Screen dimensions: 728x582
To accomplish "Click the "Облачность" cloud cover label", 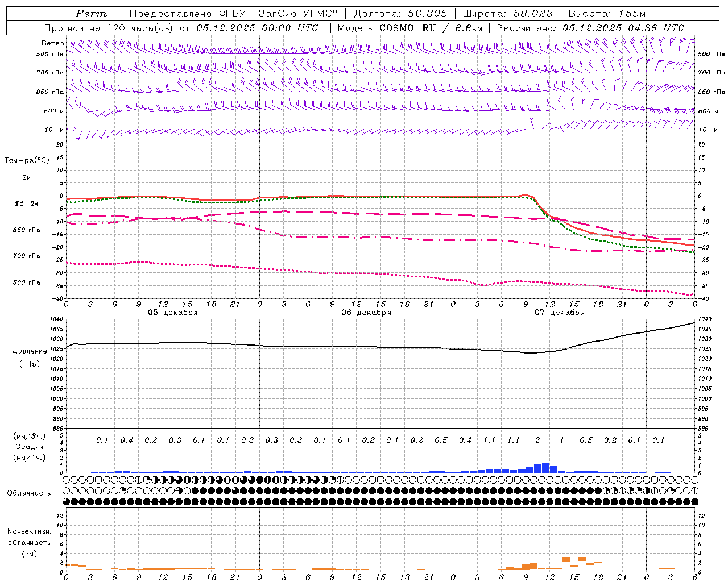I will point(29,493).
